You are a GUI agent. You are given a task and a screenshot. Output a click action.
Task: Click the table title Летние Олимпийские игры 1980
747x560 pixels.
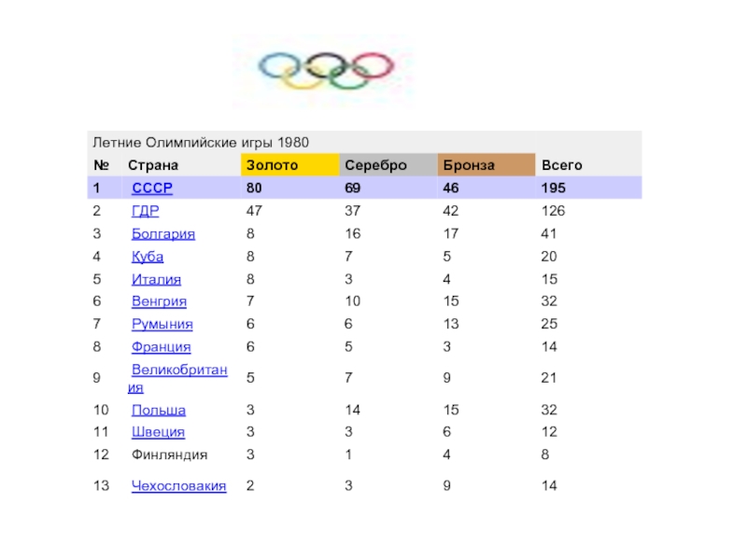pos(200,143)
